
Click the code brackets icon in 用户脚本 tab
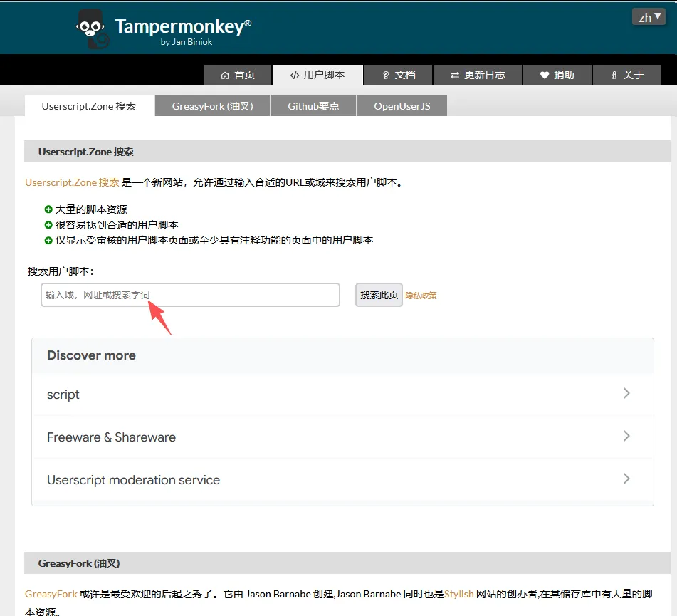295,75
